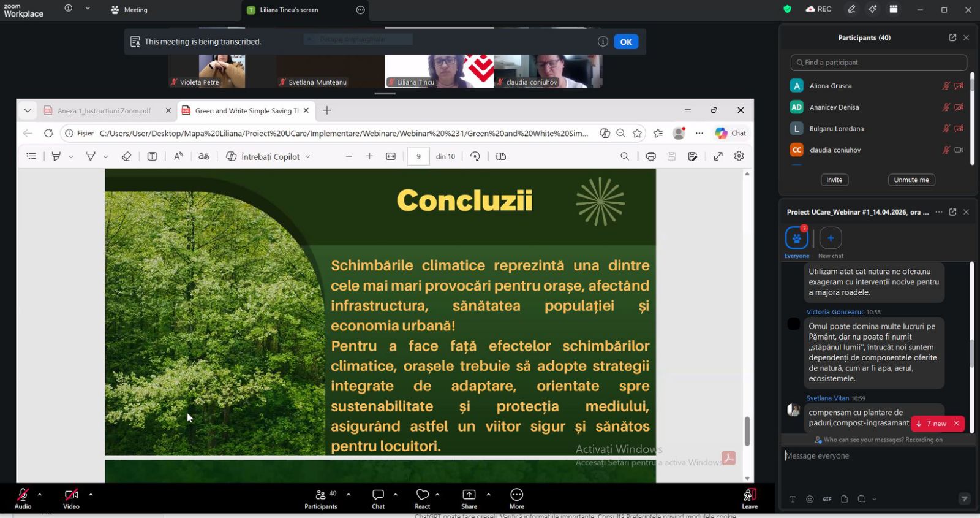Switch to Anexa 1_Instructiuni Zoom.pdf tab
Image resolution: width=980 pixels, height=518 pixels.
[x=104, y=111]
